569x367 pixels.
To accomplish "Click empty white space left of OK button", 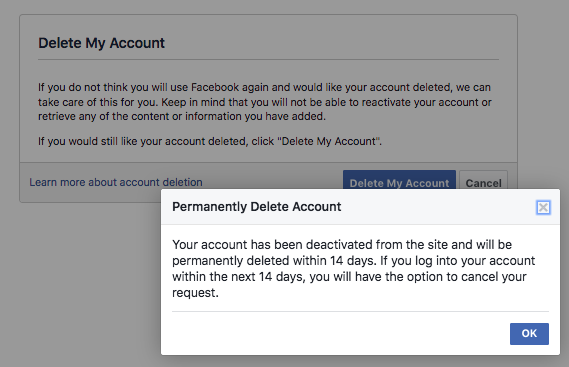I will [x=337, y=334].
